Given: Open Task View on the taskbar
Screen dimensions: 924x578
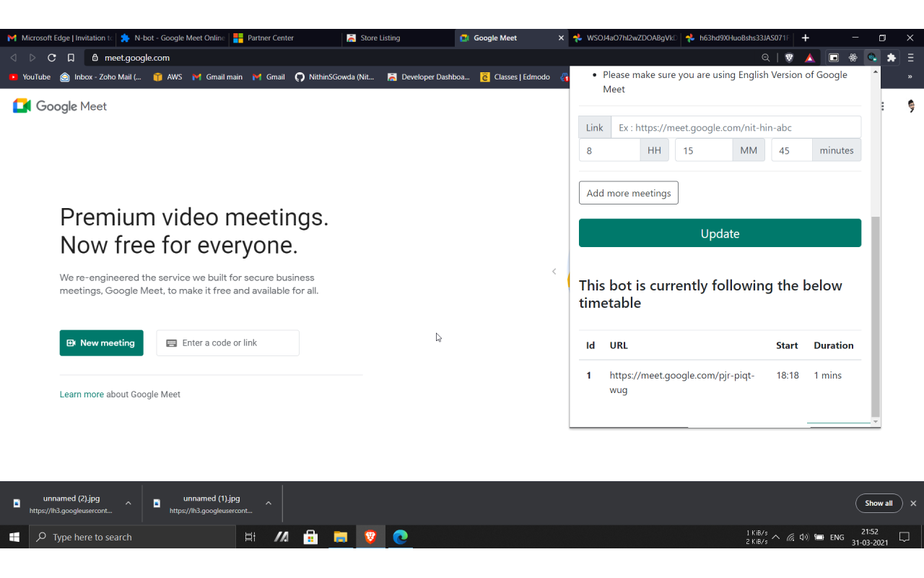Looking at the screenshot, I should pos(250,537).
